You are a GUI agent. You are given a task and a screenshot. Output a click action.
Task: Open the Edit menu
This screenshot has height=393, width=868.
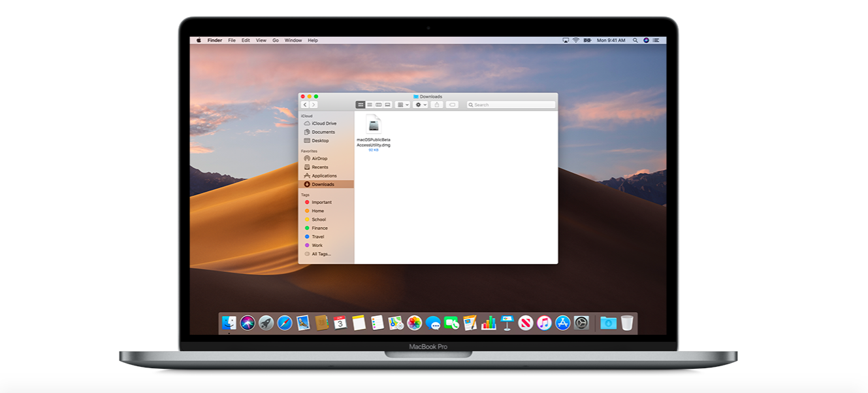click(x=246, y=41)
